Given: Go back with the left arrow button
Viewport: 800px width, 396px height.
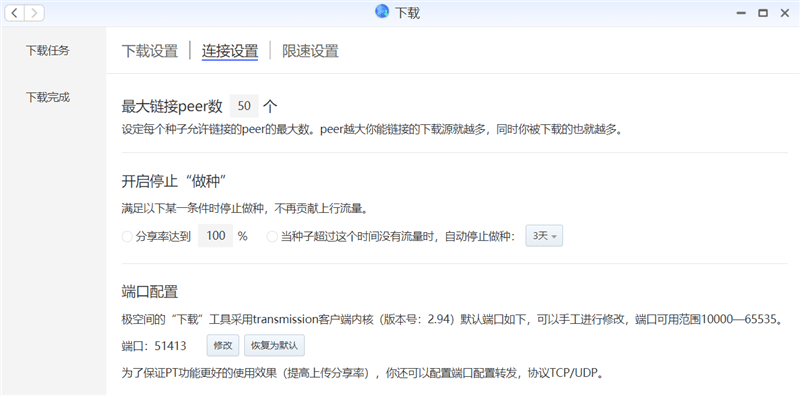Looking at the screenshot, I should [x=15, y=13].
